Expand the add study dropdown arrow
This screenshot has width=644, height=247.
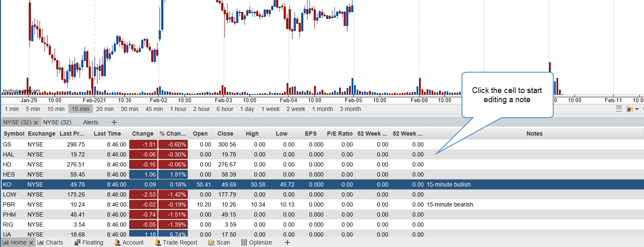click(x=637, y=109)
